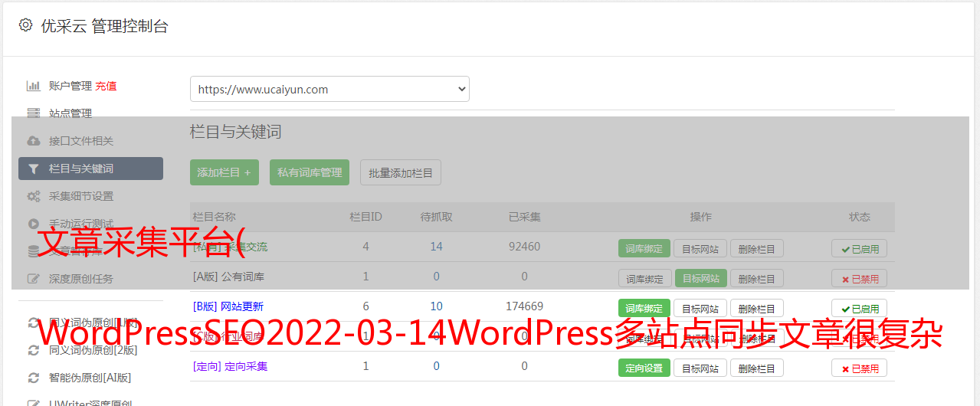Click the cogs icon beside 采集细节设置
The image size is (980, 406).
(x=34, y=196)
